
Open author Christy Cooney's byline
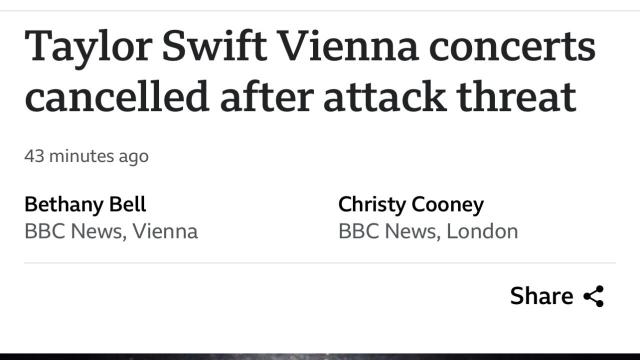coord(411,205)
